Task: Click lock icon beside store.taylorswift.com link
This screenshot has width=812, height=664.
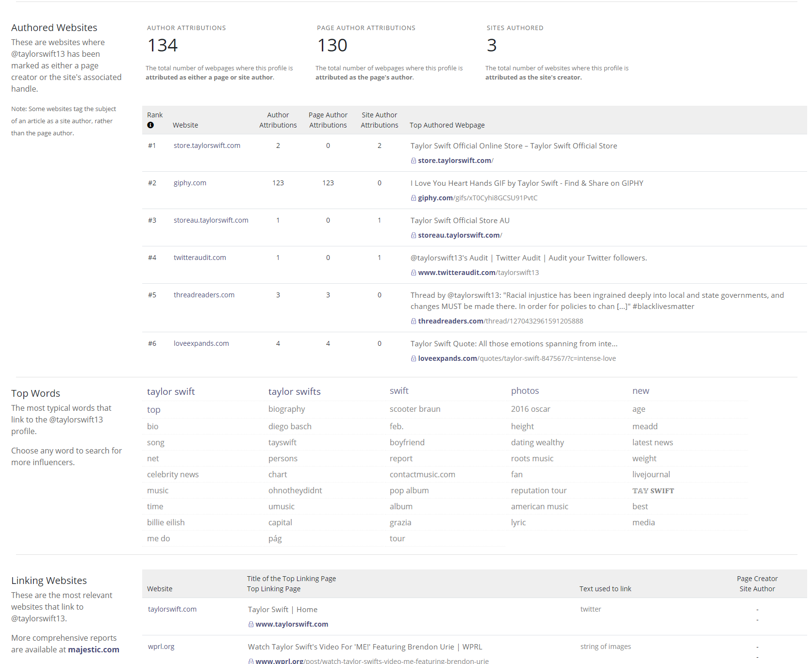Action: click(414, 161)
